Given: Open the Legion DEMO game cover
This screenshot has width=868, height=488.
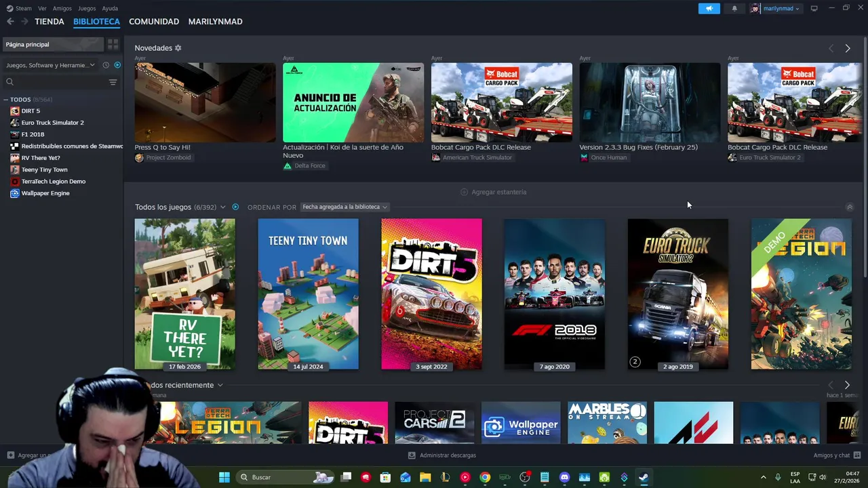Looking at the screenshot, I should click(801, 293).
